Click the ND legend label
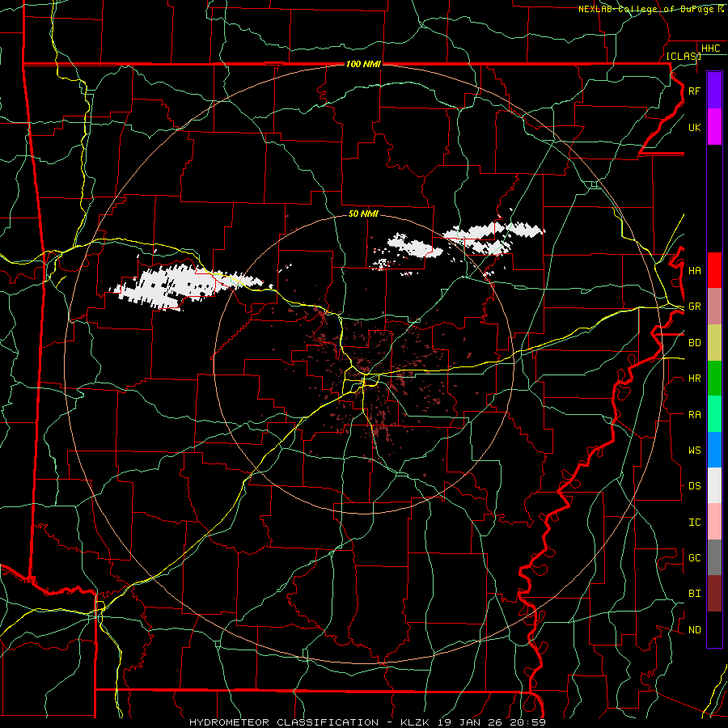 pos(694,629)
